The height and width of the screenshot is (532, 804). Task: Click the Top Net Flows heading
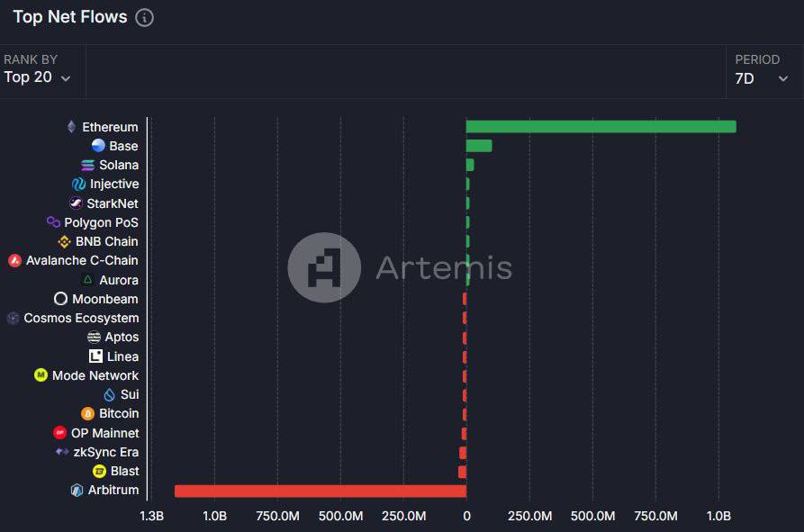click(70, 17)
